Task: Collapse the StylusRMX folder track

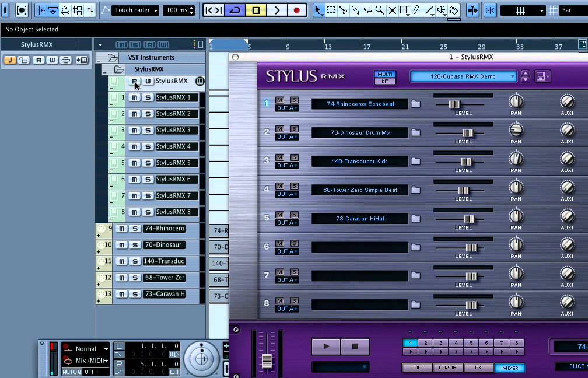Action: (106, 71)
